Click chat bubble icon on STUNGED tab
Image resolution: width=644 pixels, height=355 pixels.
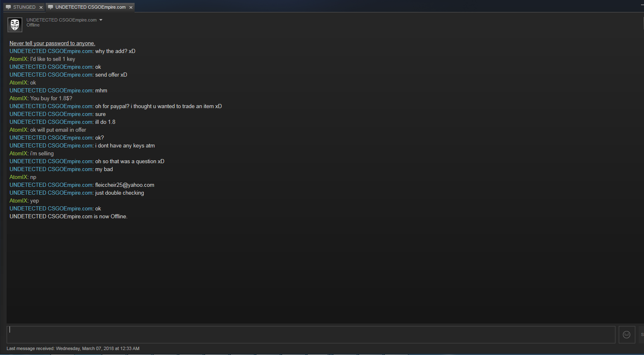click(8, 7)
